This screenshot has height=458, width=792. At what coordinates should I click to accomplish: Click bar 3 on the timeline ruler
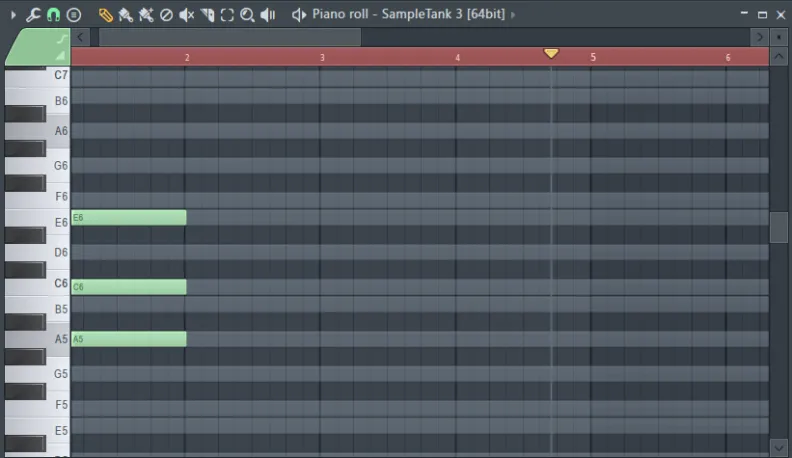coord(322,58)
